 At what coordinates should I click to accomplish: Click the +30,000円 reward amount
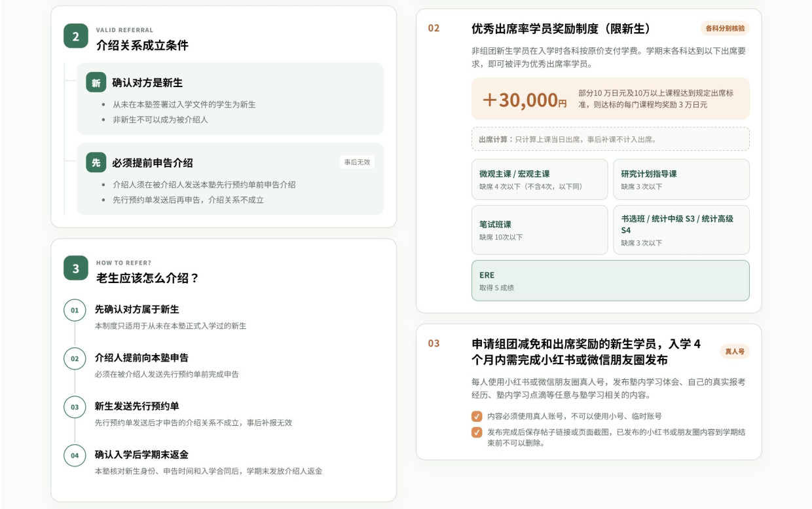coord(525,100)
